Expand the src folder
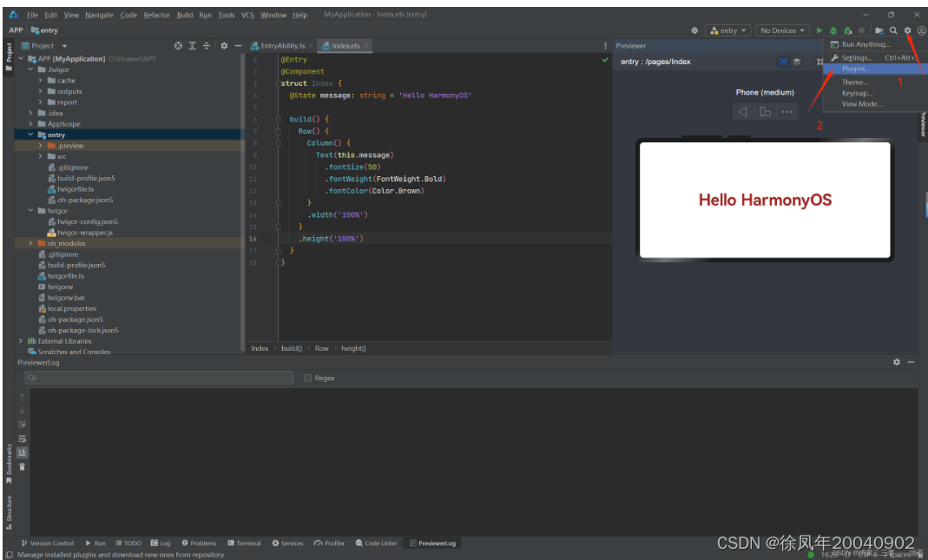This screenshot has height=560, width=928. coord(40,156)
